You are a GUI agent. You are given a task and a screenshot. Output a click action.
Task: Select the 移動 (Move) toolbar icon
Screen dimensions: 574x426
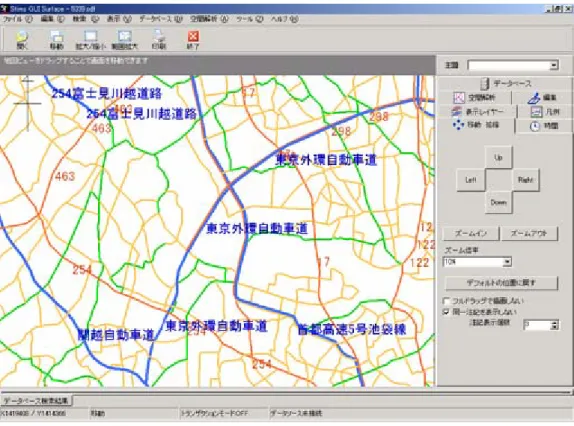(x=56, y=40)
